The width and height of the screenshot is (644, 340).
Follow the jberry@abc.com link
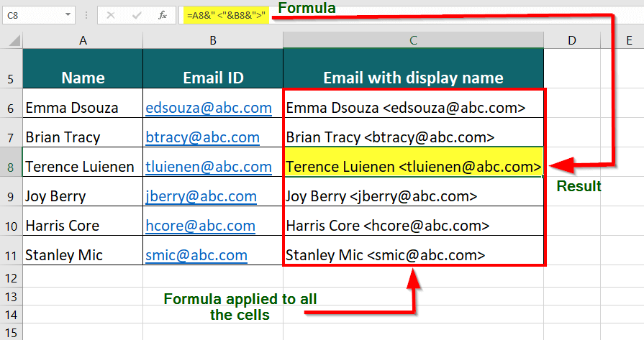pyautogui.click(x=201, y=196)
